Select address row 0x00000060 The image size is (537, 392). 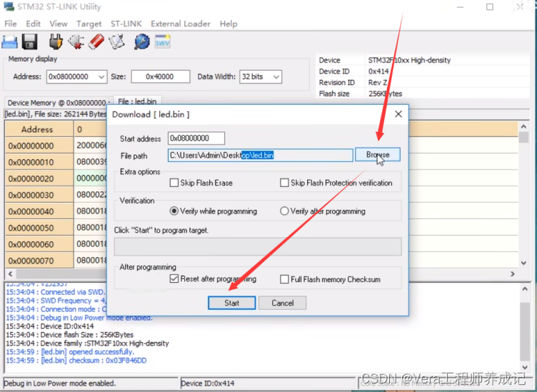(x=39, y=244)
